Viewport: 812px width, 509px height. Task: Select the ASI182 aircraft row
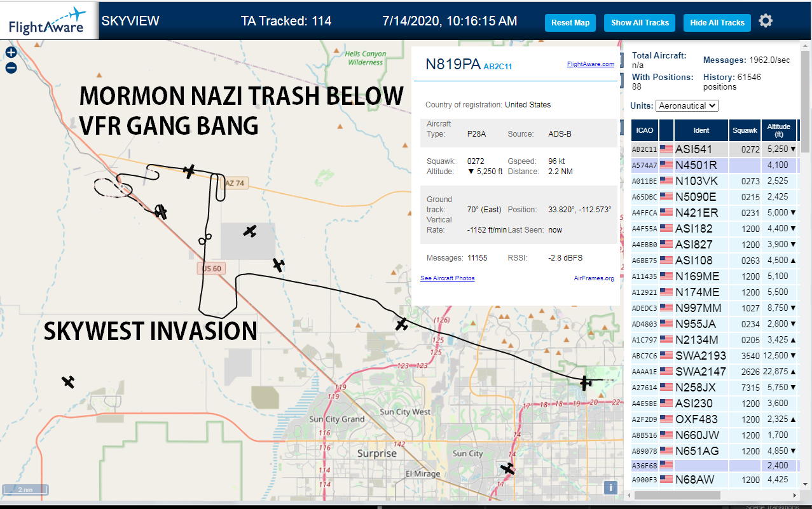coord(714,228)
